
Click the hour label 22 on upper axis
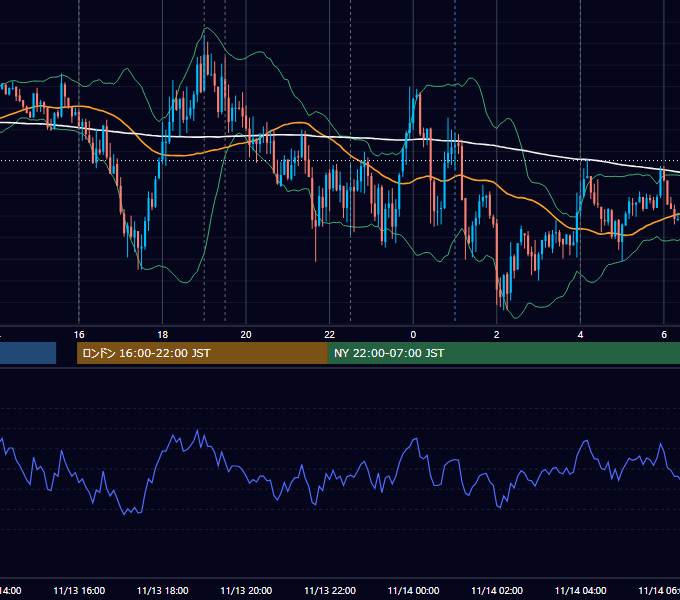pos(330,335)
